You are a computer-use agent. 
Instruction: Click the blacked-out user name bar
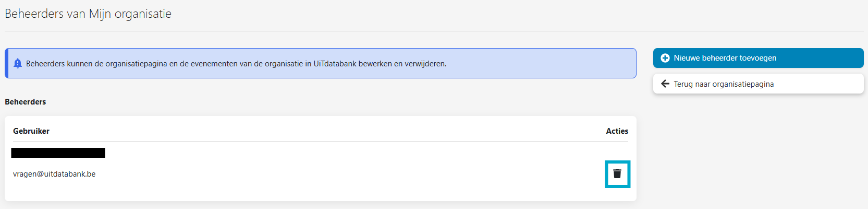(58, 153)
